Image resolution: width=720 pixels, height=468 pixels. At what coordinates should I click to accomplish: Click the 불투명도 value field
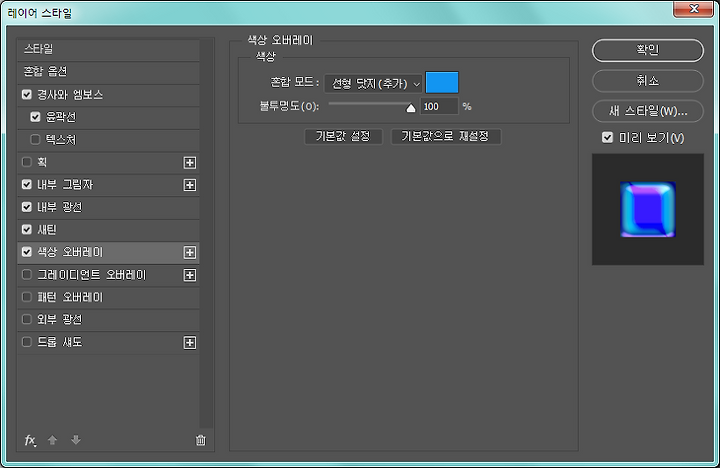click(x=439, y=107)
